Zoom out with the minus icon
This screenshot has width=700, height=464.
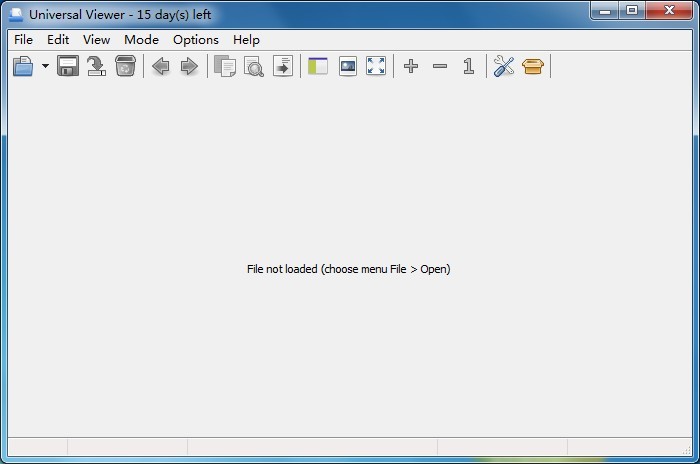(x=440, y=67)
